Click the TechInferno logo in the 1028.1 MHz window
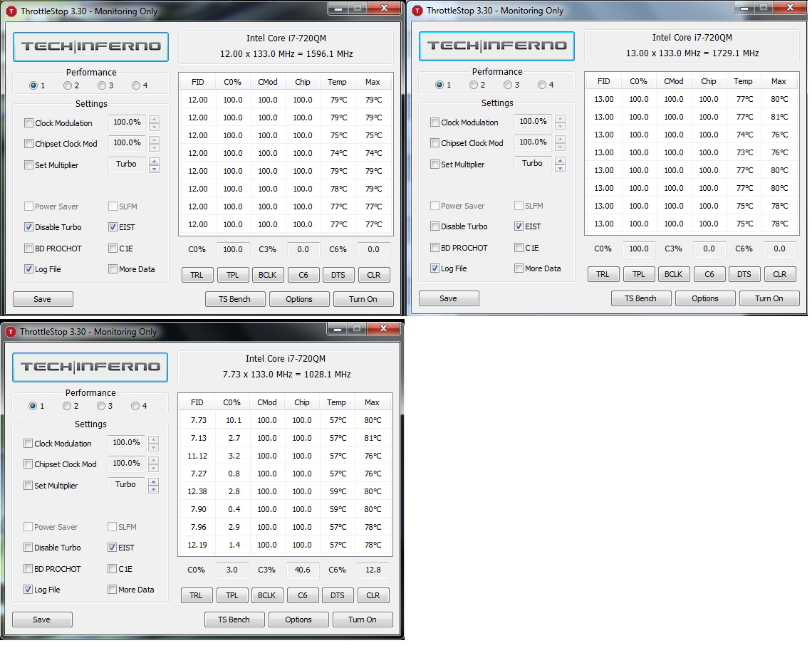Viewport: 812px width, 648px height. click(90, 367)
